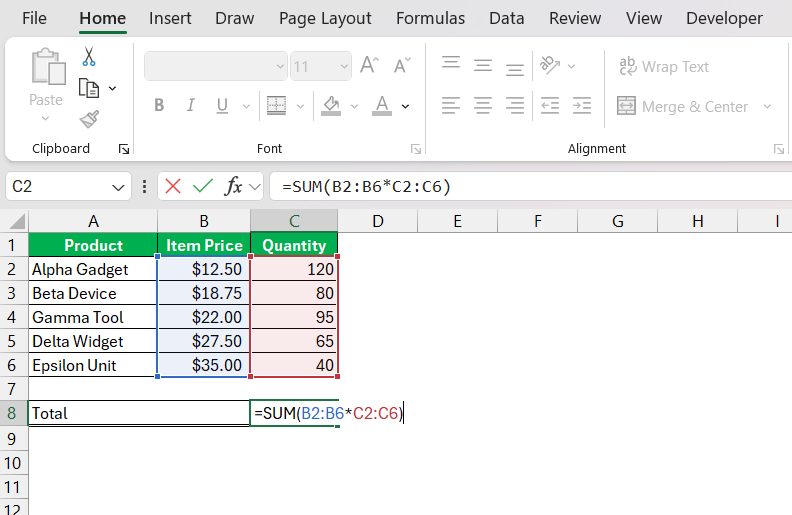
Task: Open the Formulas tab
Action: (430, 19)
